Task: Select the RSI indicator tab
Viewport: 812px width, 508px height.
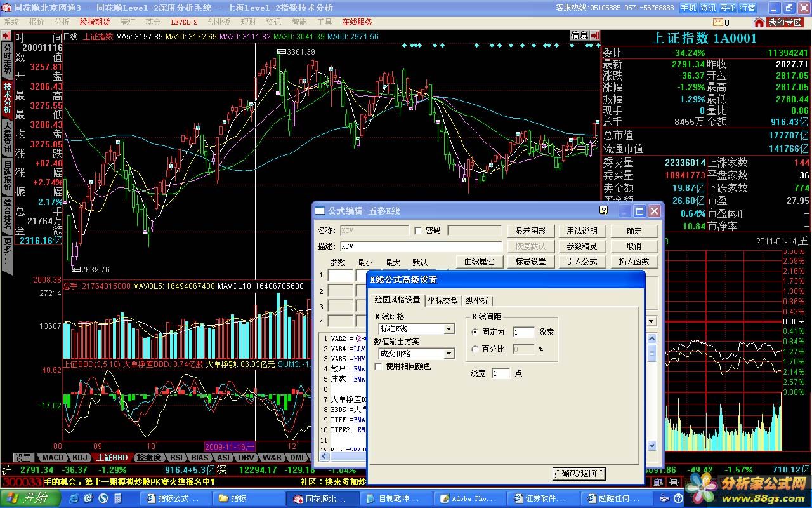Action: (x=176, y=457)
